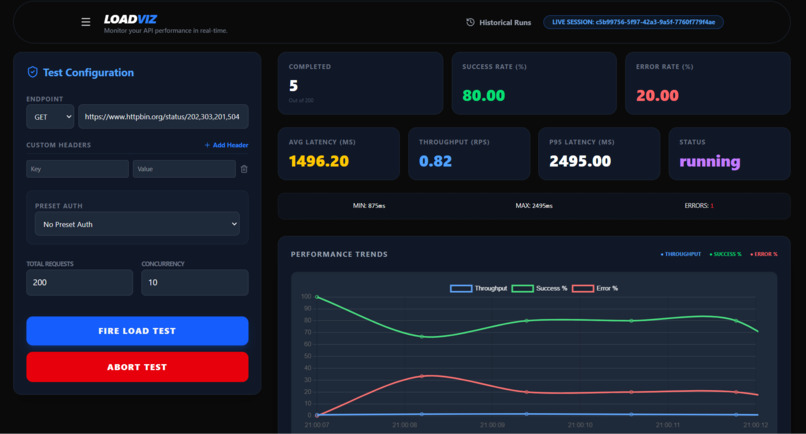Focus the header Key field
The width and height of the screenshot is (806, 434).
click(x=78, y=169)
